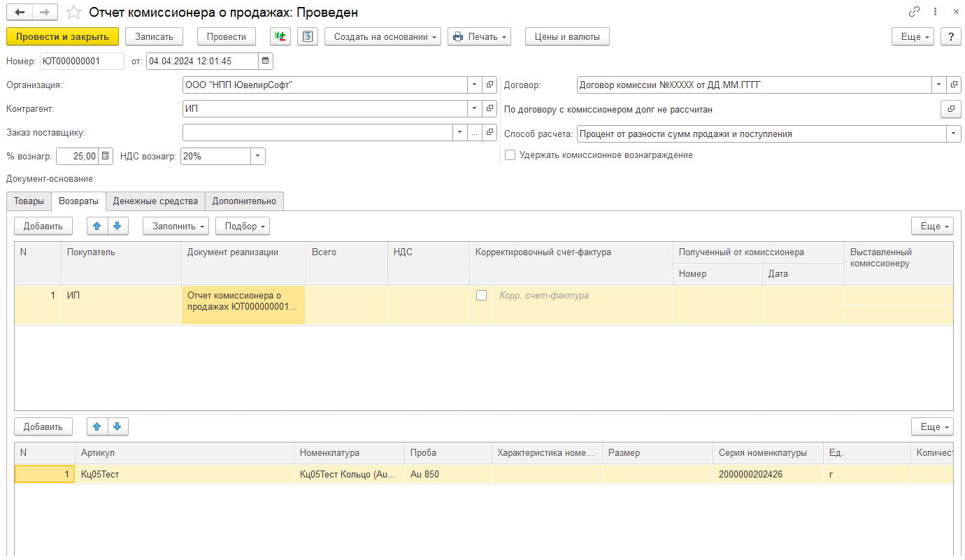This screenshot has width=965, height=560.
Task: Open the Заполнить dropdown menu
Action: click(x=176, y=226)
